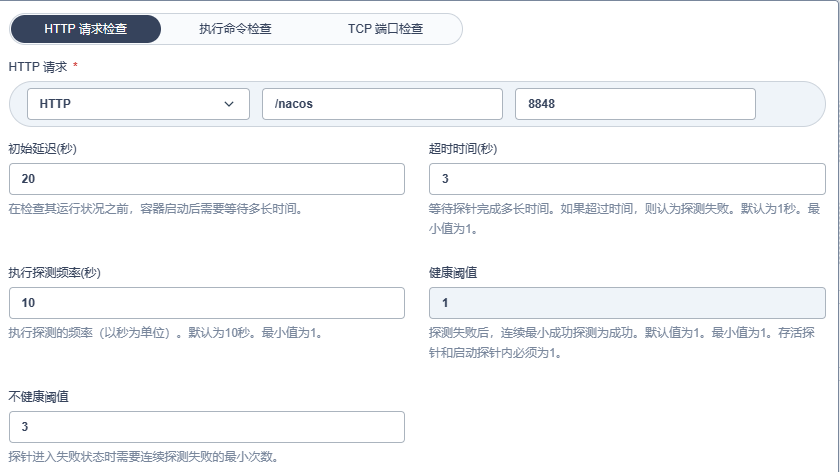Screen dimensions: 840x472
Task: Click the 超时时间(秒) label
Action: pos(463,148)
